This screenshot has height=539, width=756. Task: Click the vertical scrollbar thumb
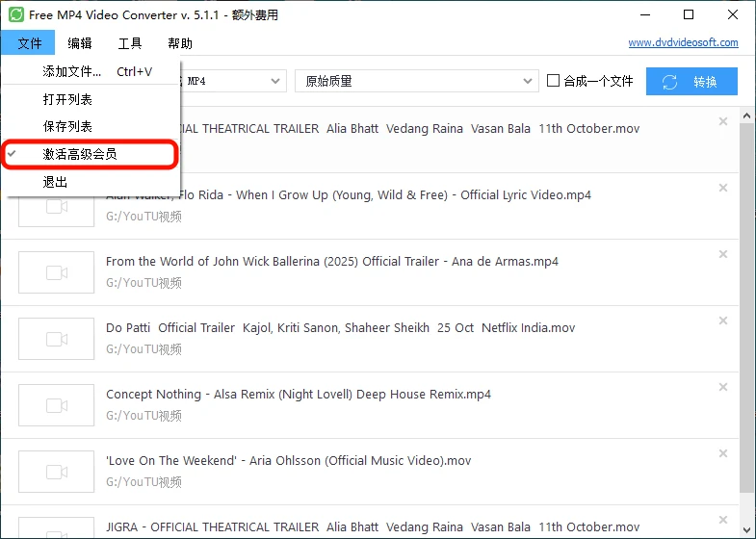click(746, 308)
